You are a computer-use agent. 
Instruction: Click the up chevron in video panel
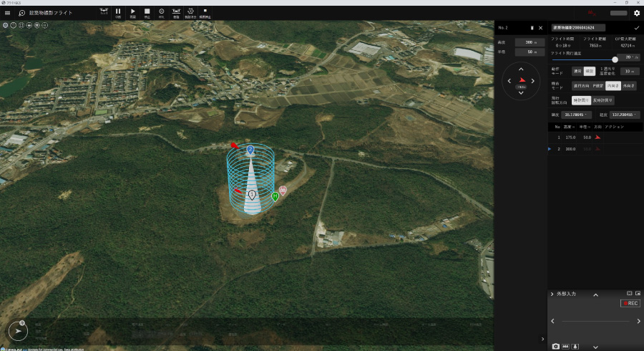point(595,294)
